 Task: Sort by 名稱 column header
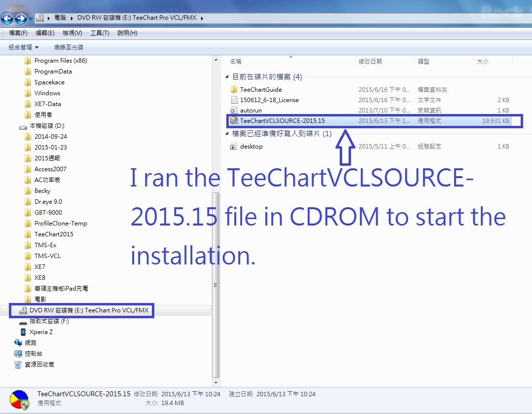(236, 62)
